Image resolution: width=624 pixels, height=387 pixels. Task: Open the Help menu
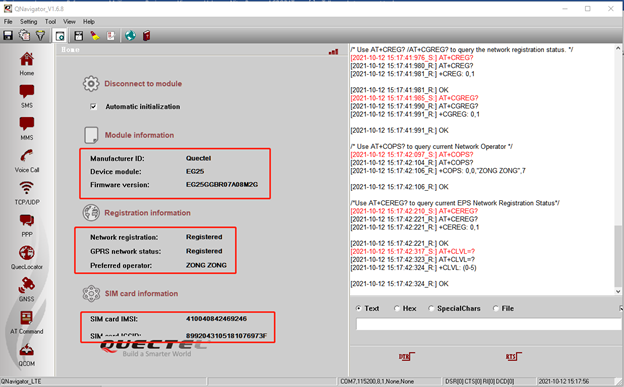tap(89, 22)
